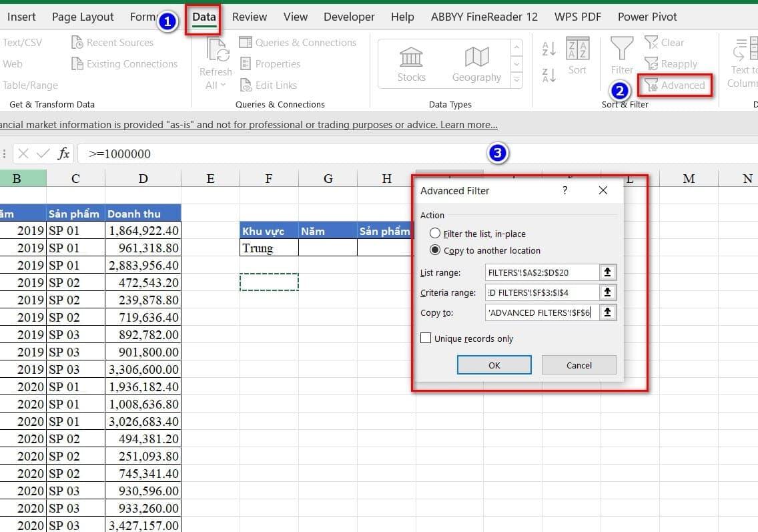
Task: Select 'Copy to another location' option
Action: (x=435, y=250)
